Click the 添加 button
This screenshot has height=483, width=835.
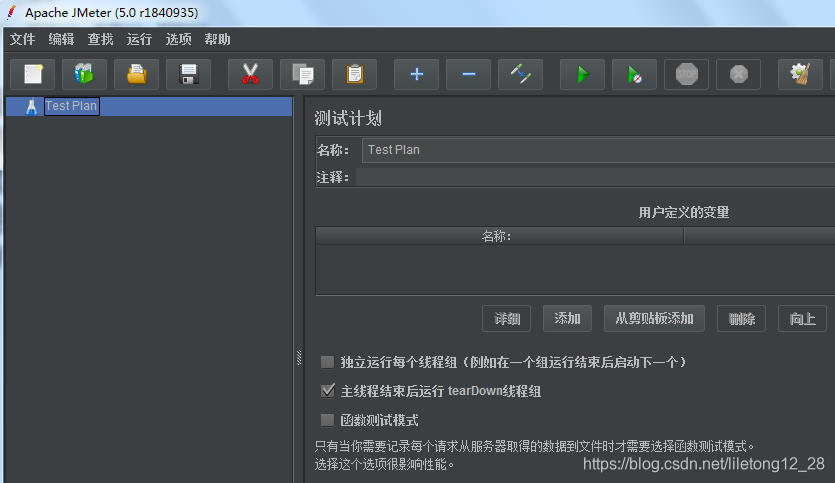[x=567, y=318]
